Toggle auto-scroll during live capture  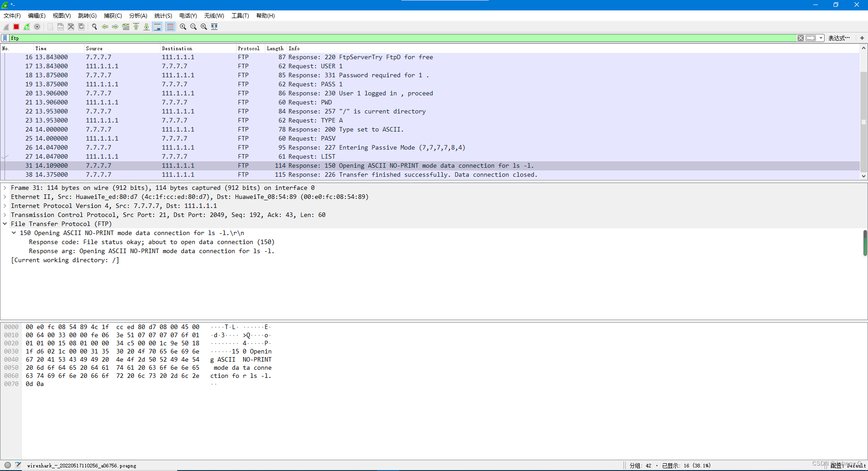click(157, 27)
